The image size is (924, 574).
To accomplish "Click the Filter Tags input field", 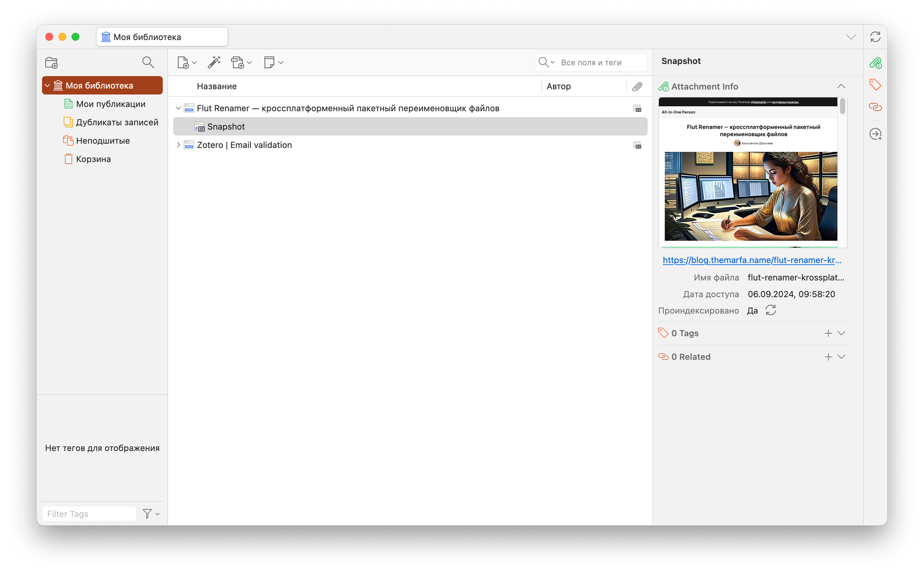I will (89, 514).
